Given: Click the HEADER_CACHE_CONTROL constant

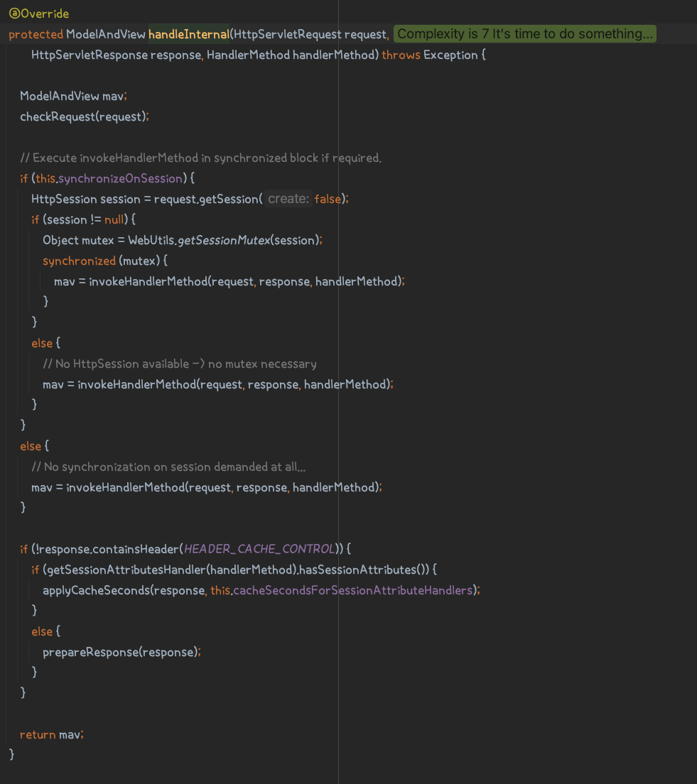Looking at the screenshot, I should (x=259, y=549).
